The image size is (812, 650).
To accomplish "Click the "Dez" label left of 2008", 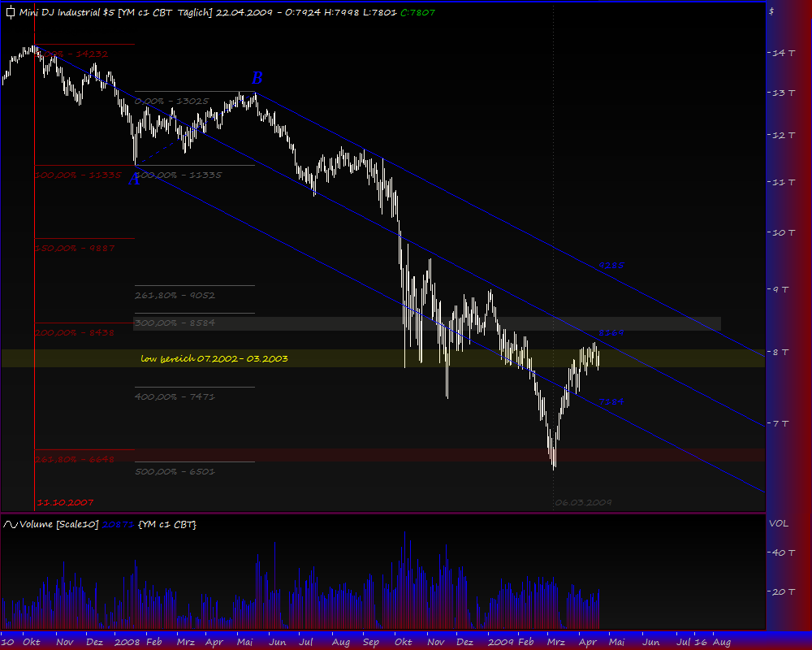I will click(x=94, y=642).
